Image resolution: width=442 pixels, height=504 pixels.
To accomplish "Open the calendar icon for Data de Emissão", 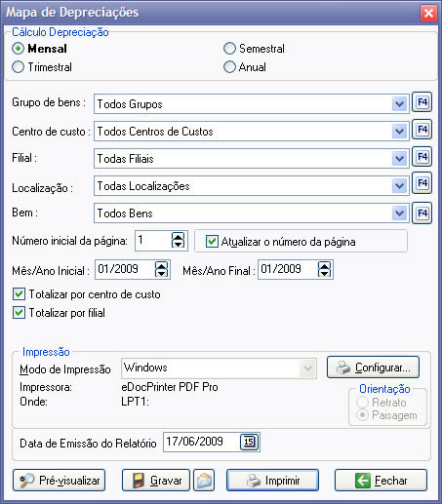I will [x=249, y=442].
